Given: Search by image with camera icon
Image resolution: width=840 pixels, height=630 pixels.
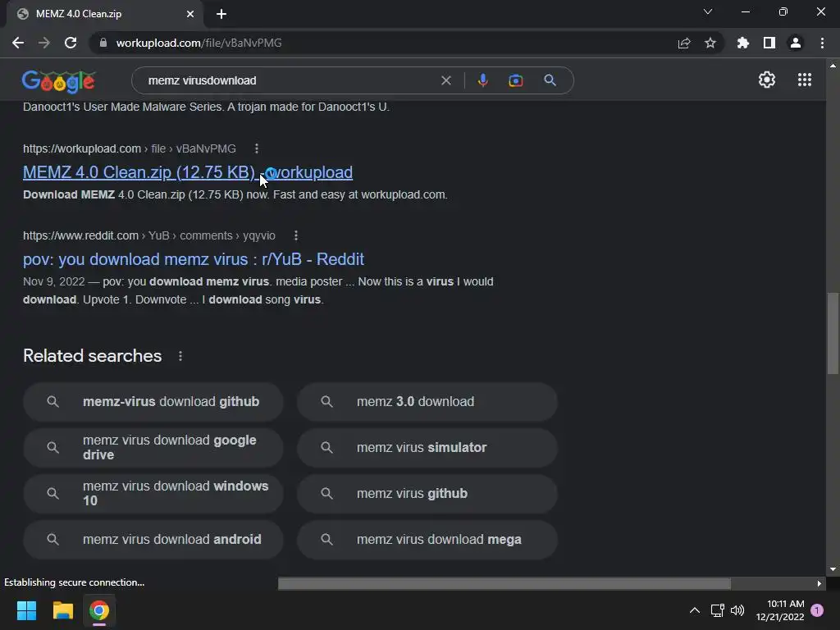Looking at the screenshot, I should click(515, 80).
